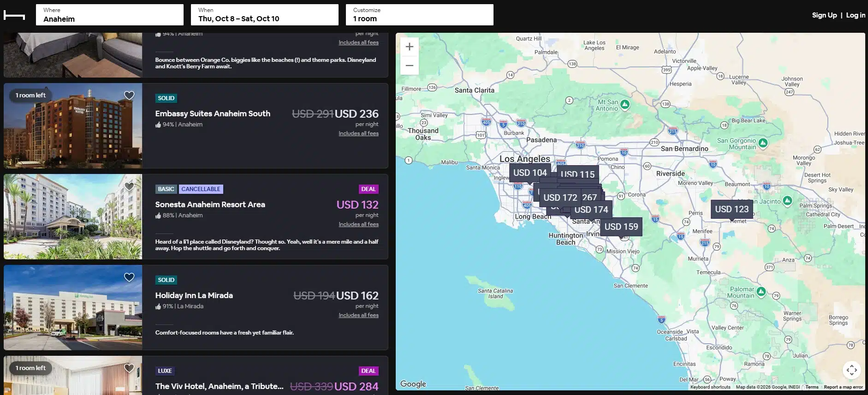This screenshot has height=395, width=868.
Task: Select the USD 174 map price marker
Action: pyautogui.click(x=591, y=209)
